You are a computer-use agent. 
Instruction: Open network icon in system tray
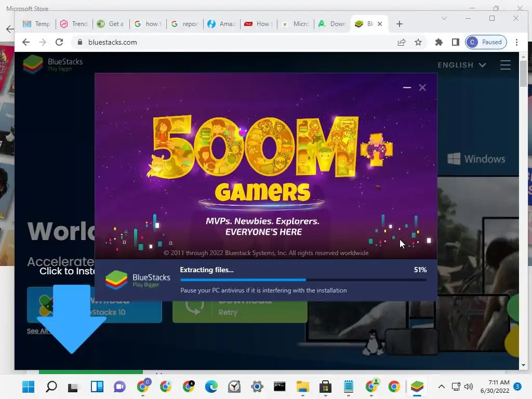(456, 387)
